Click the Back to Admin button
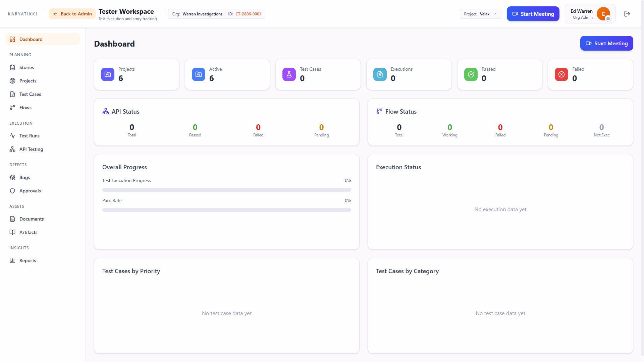 pyautogui.click(x=72, y=14)
